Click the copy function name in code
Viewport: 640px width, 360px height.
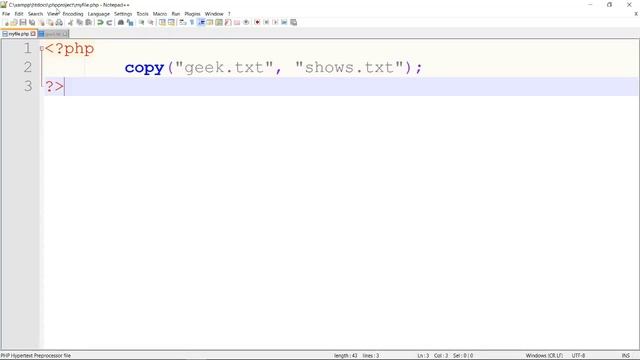tap(144, 68)
